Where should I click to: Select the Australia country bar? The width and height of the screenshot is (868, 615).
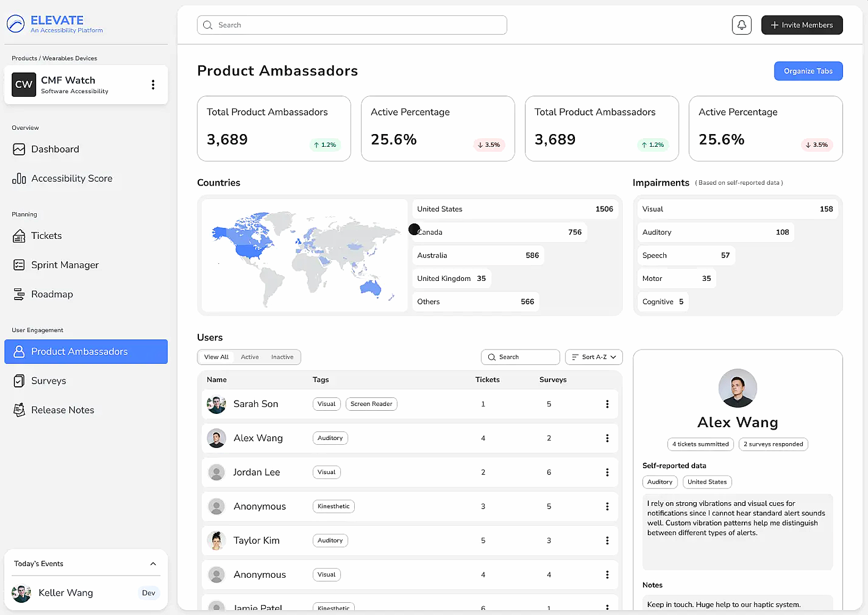tap(479, 255)
